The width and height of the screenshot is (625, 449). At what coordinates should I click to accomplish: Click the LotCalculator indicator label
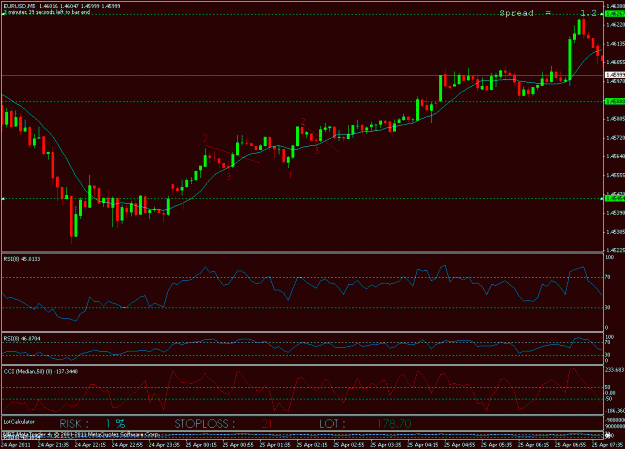pyautogui.click(x=19, y=421)
